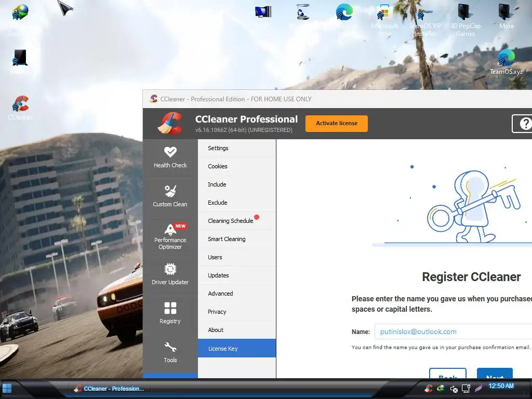Open the Updates options page
The width and height of the screenshot is (532, 399).
(237, 275)
